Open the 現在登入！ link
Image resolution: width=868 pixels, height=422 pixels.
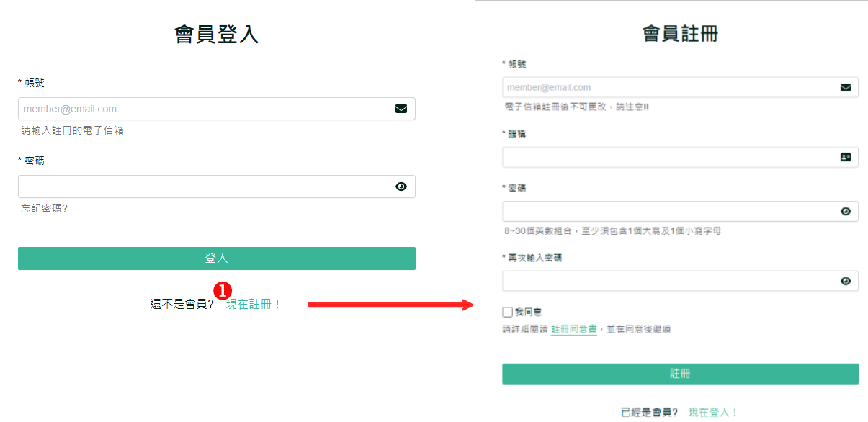click(714, 413)
